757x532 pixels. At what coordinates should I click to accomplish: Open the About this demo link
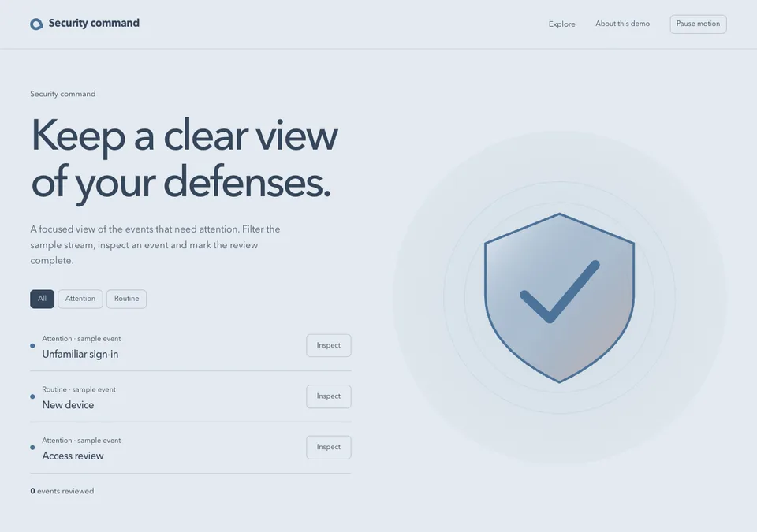(x=622, y=24)
